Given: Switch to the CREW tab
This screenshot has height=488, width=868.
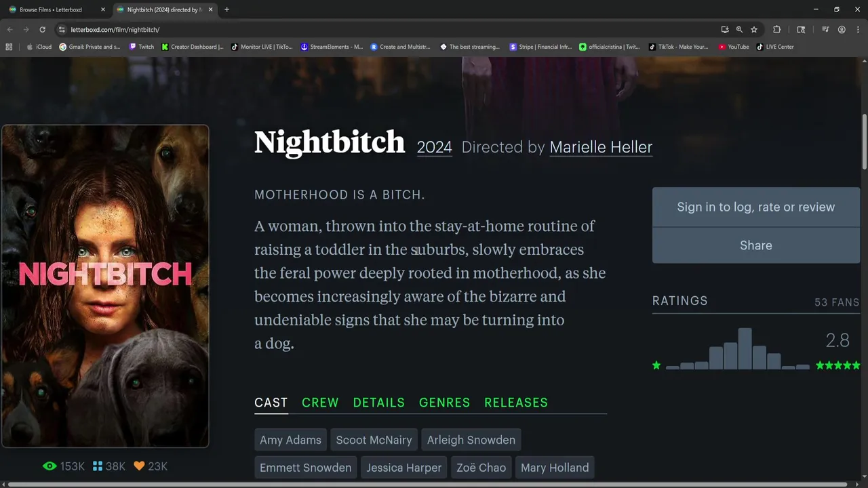Looking at the screenshot, I should 320,403.
